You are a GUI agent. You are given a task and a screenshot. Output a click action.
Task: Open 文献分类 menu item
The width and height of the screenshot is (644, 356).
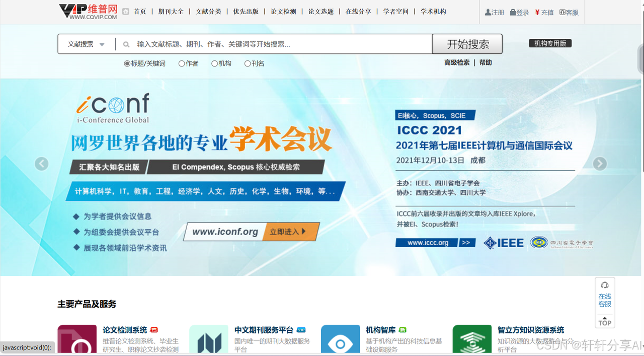pyautogui.click(x=208, y=12)
